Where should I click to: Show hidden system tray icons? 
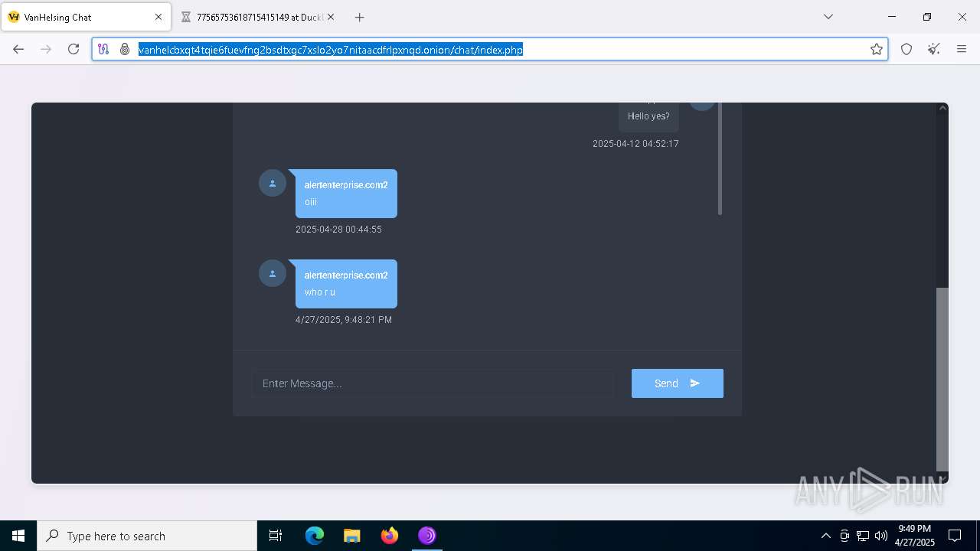[825, 536]
